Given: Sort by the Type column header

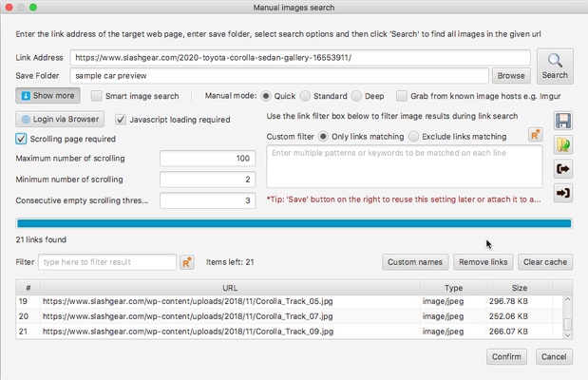Looking at the screenshot, I should pos(453,288).
